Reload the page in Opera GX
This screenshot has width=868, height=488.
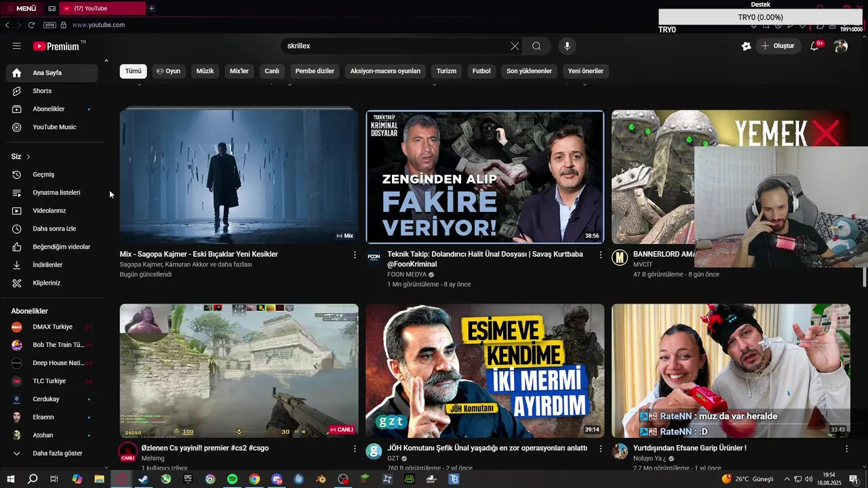[x=31, y=25]
